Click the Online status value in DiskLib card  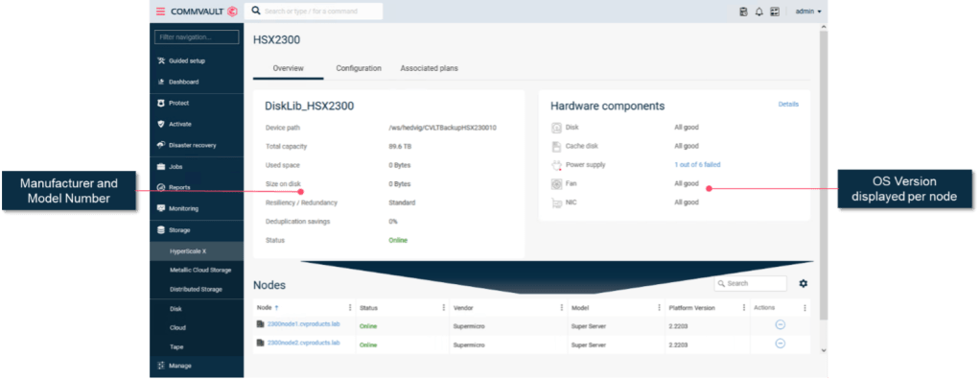tap(398, 240)
